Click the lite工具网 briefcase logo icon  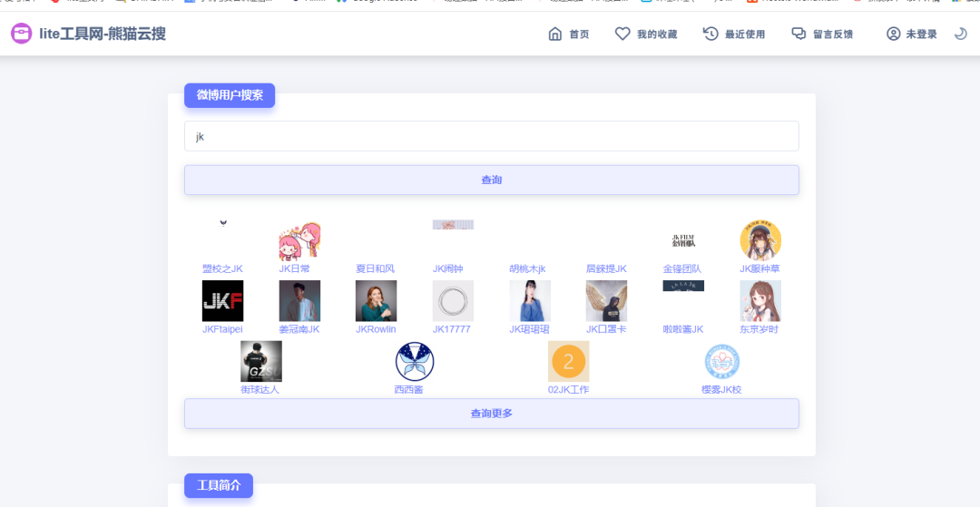point(21,34)
